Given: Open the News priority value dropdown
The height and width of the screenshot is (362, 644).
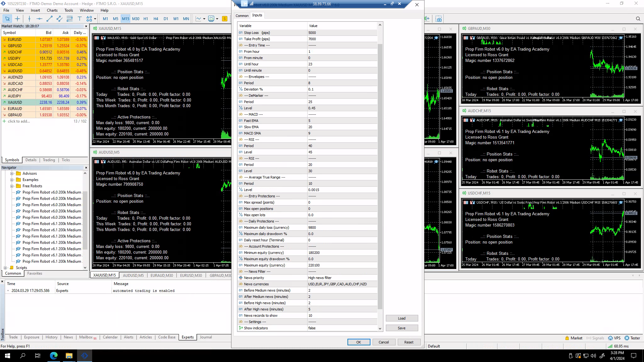Looking at the screenshot, I should pos(342,278).
